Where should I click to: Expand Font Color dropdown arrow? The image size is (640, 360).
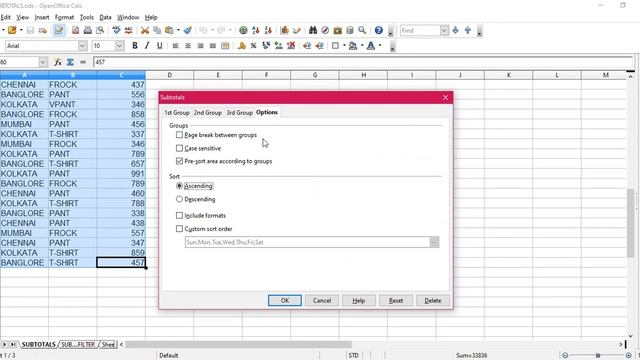coord(380,46)
